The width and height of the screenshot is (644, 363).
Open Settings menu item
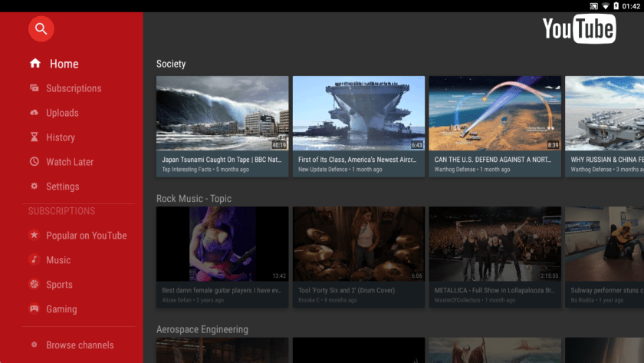point(62,186)
